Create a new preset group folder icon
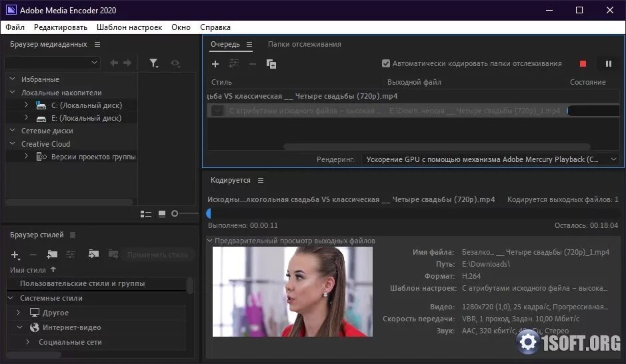626x364 pixels. (52, 254)
